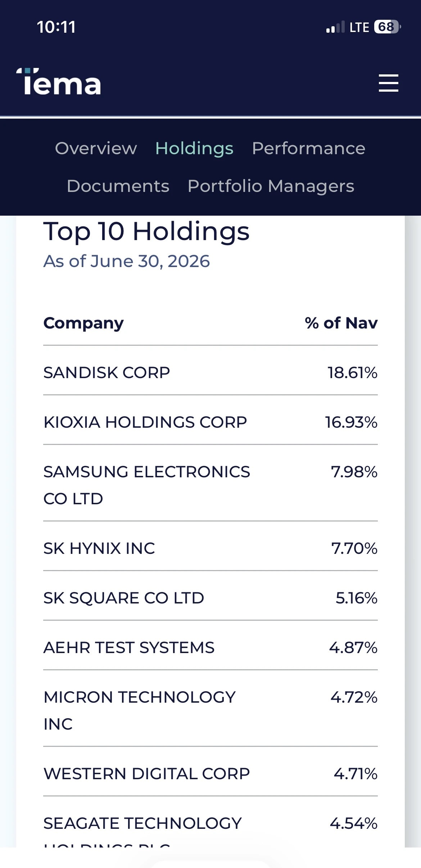The image size is (421, 868).
Task: Open the hamburger menu icon
Action: pos(389,83)
